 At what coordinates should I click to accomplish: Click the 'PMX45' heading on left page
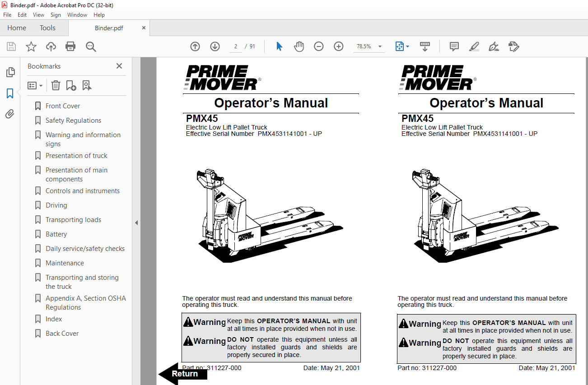click(x=202, y=118)
